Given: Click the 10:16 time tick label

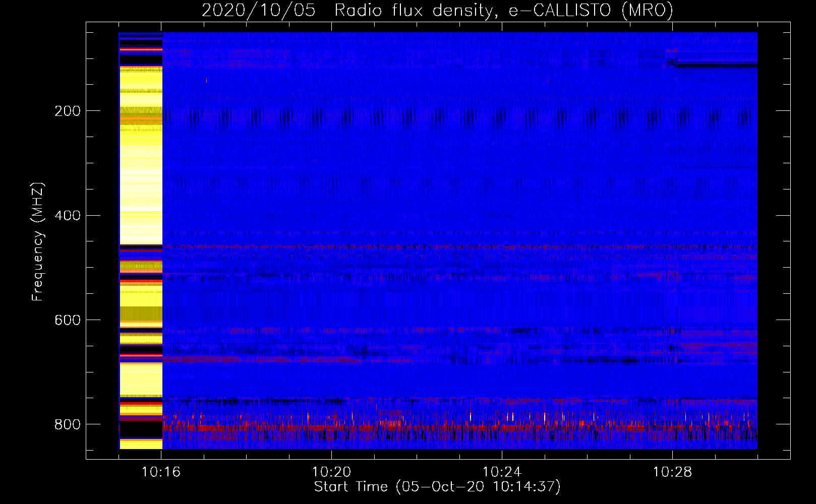Looking at the screenshot, I should coord(161,472).
